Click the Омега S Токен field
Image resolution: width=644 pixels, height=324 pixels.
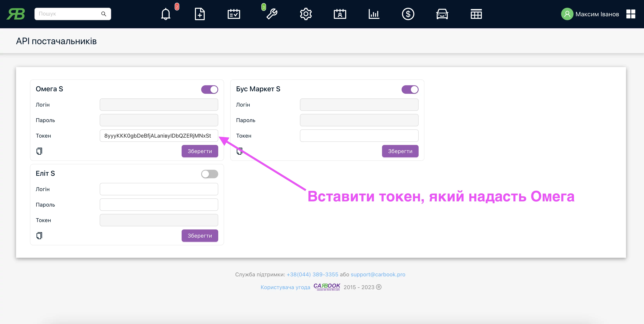(x=159, y=136)
